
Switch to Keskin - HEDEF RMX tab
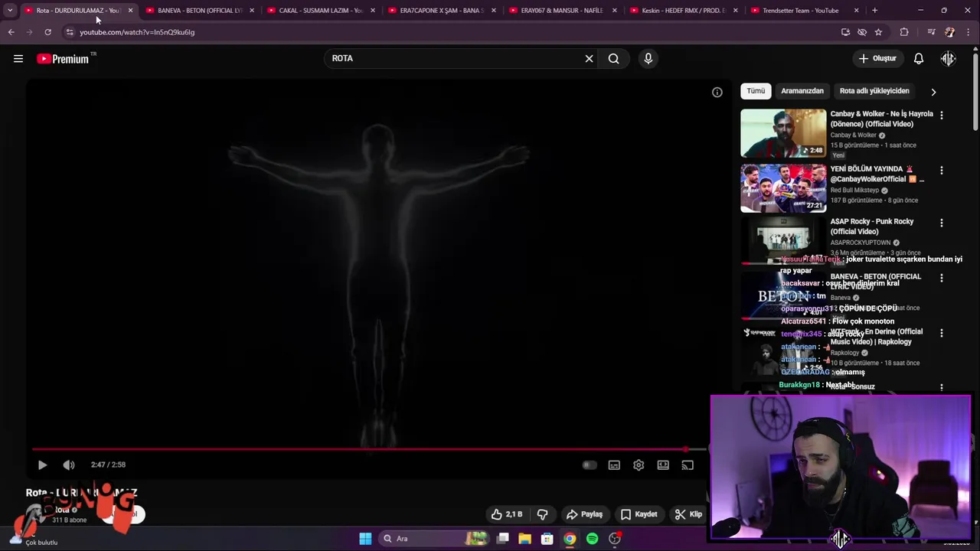[683, 11]
